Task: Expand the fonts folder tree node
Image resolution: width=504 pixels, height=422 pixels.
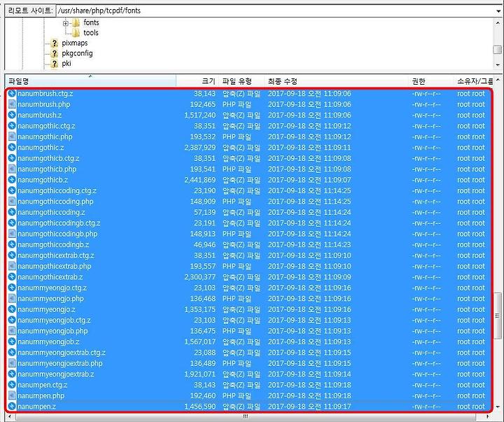Action: pos(66,23)
